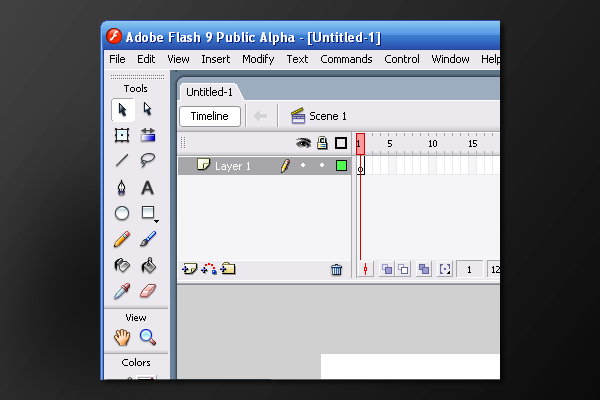
Task: Select the Oval tool
Action: pyautogui.click(x=122, y=213)
